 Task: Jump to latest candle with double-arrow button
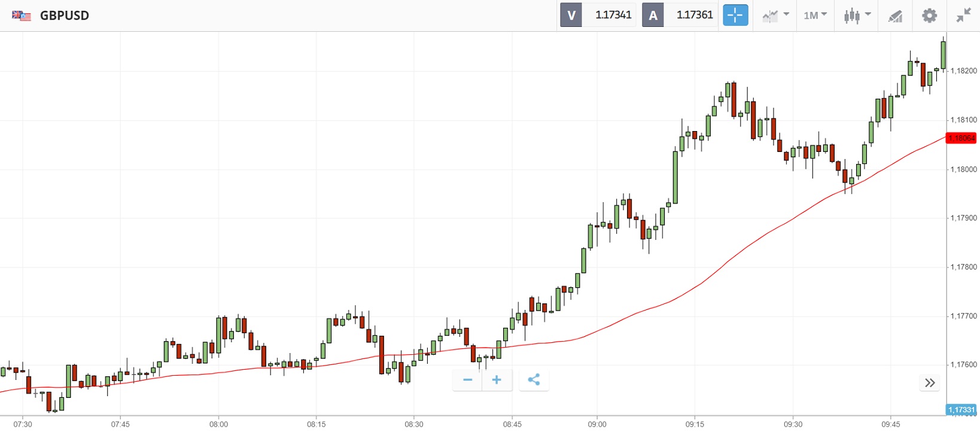click(929, 383)
